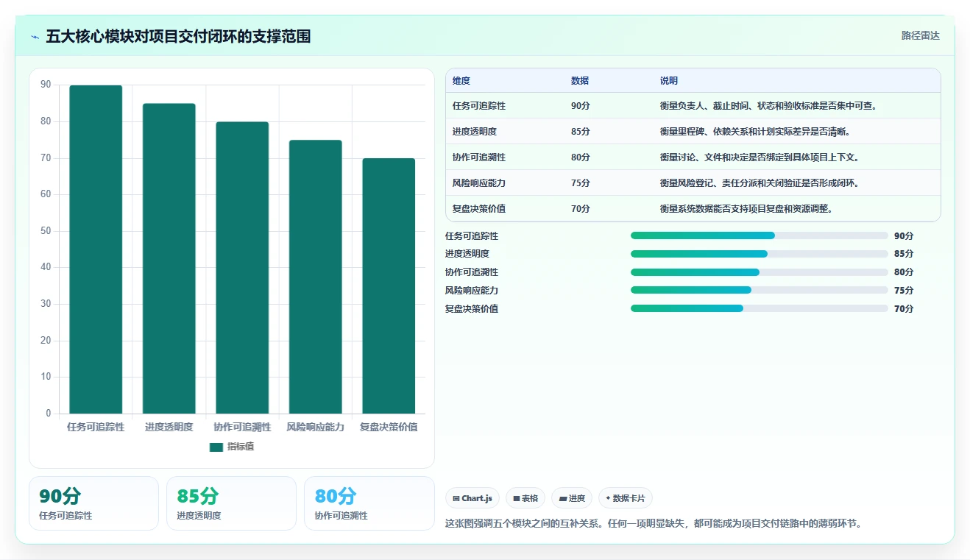The width and height of the screenshot is (970, 560).
Task: Click the 75分 cell in the table
Action: pyautogui.click(x=581, y=183)
